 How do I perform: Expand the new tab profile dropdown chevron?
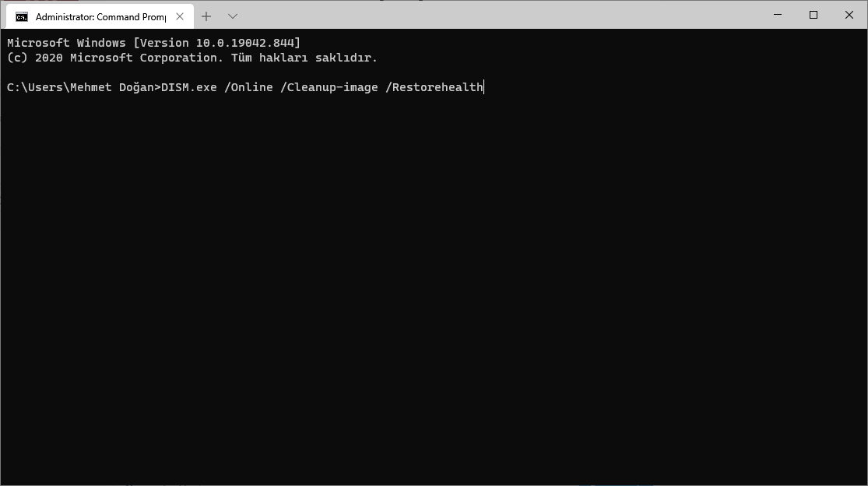pyautogui.click(x=233, y=16)
